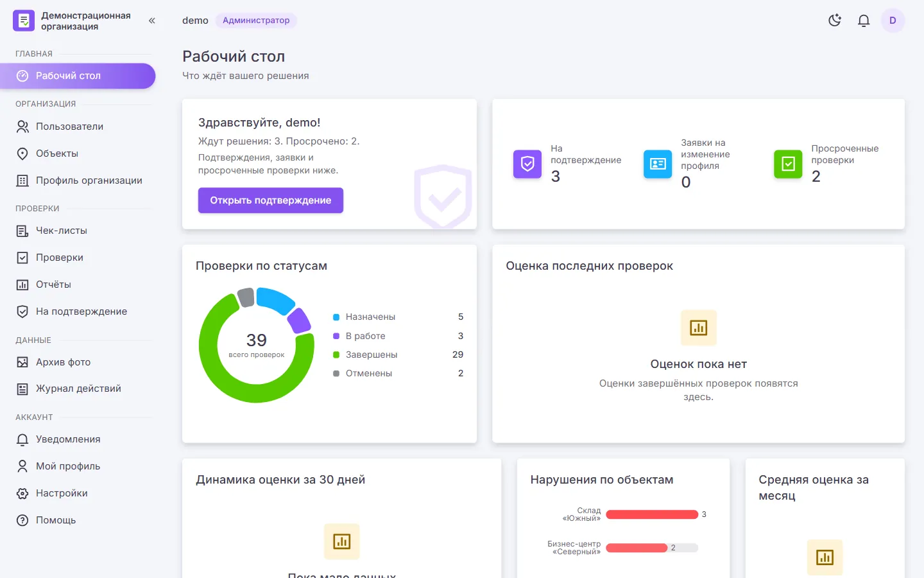924x578 pixels.
Task: Click the Помощь question mark icon
Action: [x=22, y=520]
